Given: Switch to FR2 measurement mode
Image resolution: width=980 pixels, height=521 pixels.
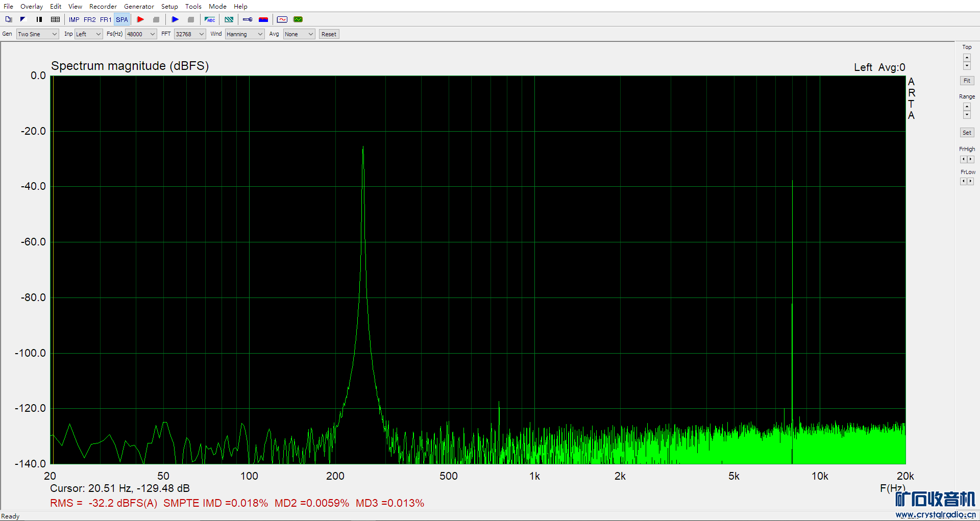Looking at the screenshot, I should coord(90,19).
